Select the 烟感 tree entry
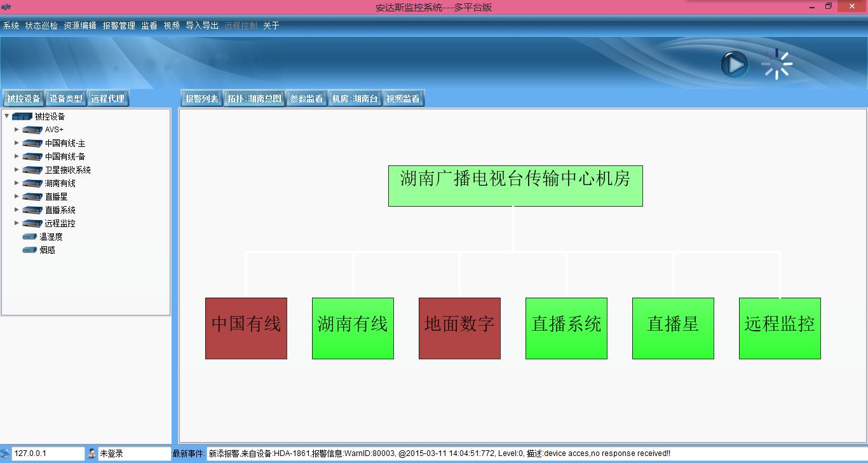 click(47, 250)
